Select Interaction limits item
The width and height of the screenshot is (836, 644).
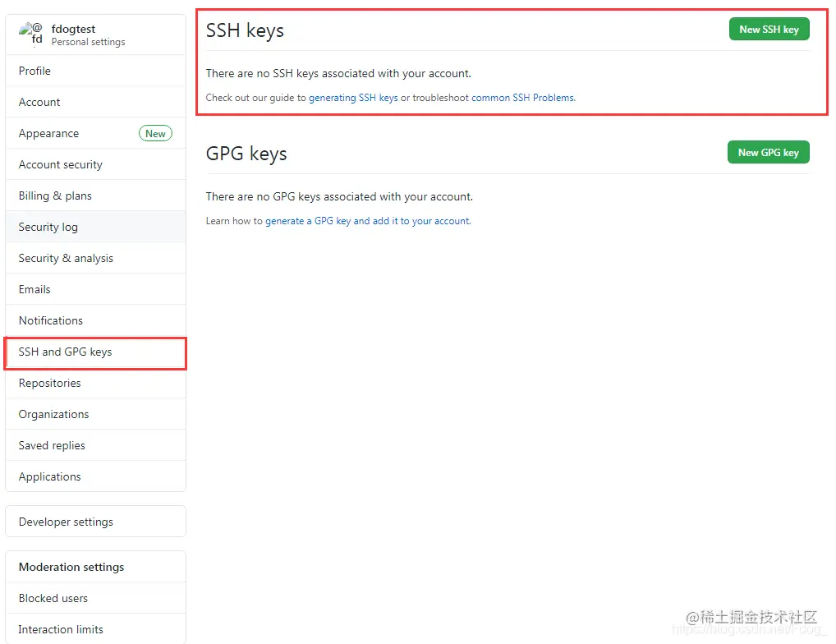pyautogui.click(x=96, y=629)
